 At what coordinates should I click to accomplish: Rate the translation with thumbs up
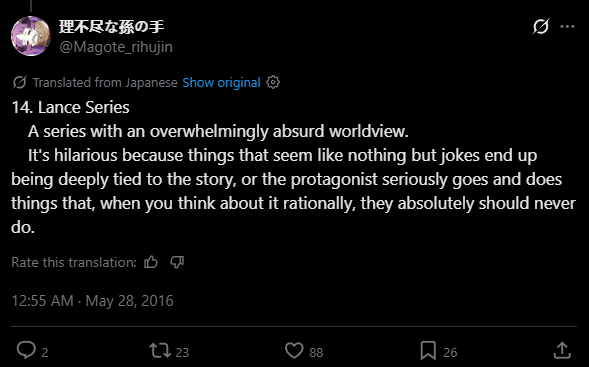(x=151, y=262)
